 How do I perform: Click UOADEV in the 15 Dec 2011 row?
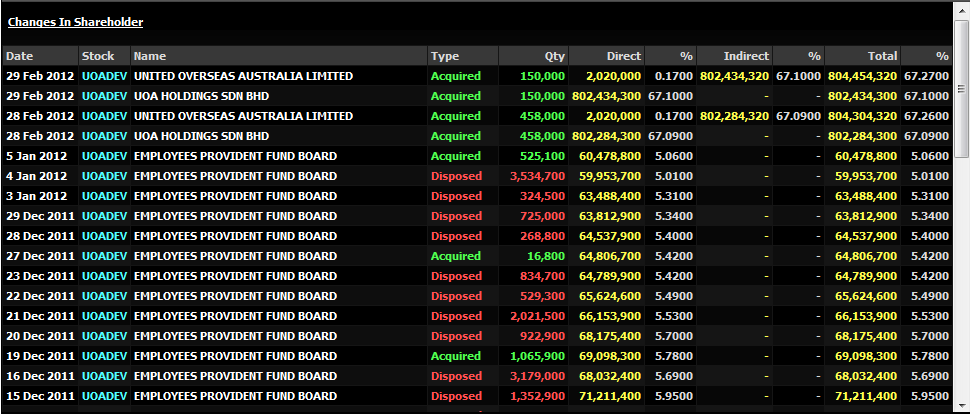(105, 396)
